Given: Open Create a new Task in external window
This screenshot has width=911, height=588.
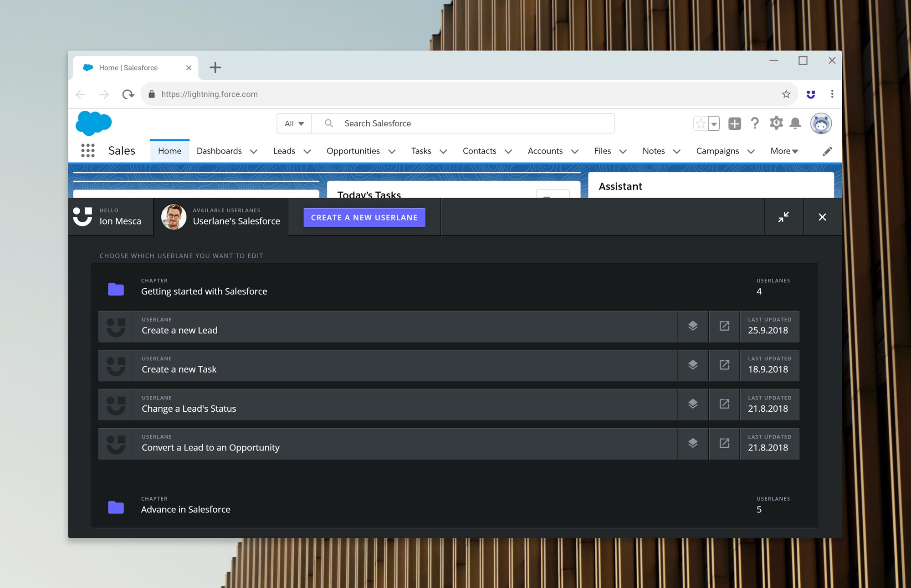Looking at the screenshot, I should pos(724,365).
